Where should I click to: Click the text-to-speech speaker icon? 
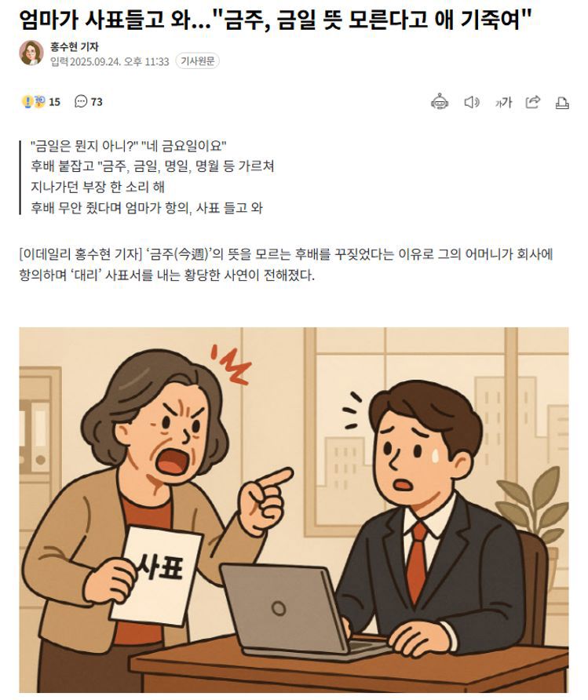click(472, 102)
